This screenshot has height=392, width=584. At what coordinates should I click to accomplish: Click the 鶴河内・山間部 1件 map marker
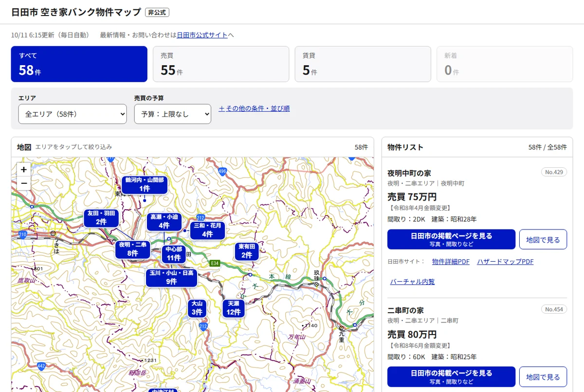coord(145,184)
